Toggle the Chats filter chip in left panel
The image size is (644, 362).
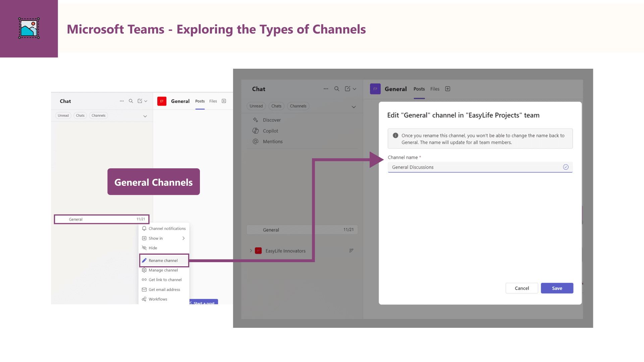pyautogui.click(x=80, y=115)
